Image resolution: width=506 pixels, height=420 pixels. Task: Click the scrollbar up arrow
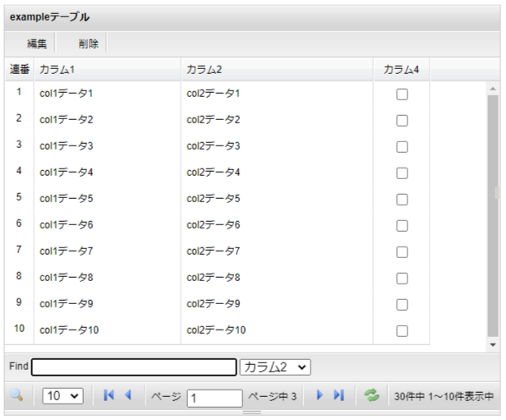coord(493,88)
